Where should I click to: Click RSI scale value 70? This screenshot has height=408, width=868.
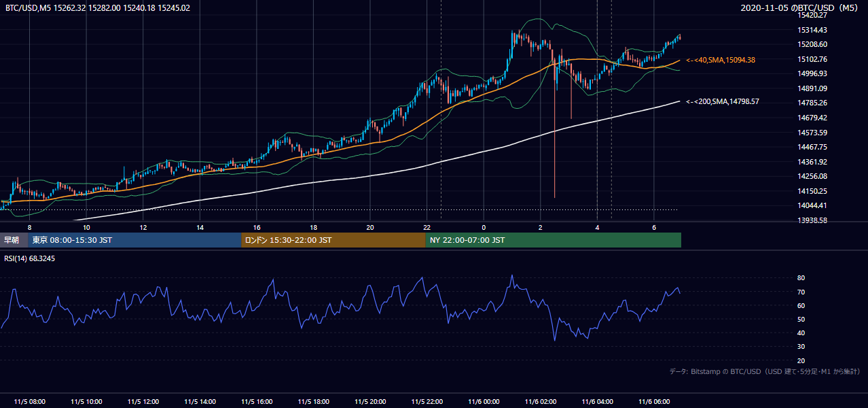pyautogui.click(x=801, y=292)
